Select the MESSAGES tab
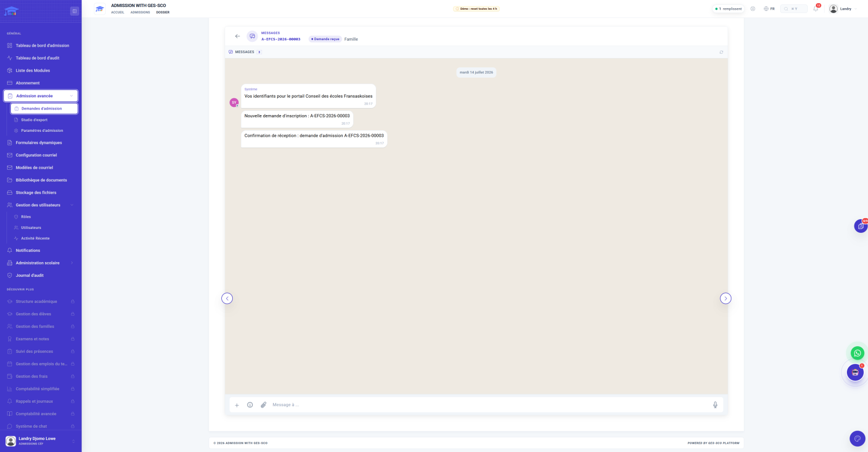This screenshot has width=868, height=452. (x=245, y=52)
